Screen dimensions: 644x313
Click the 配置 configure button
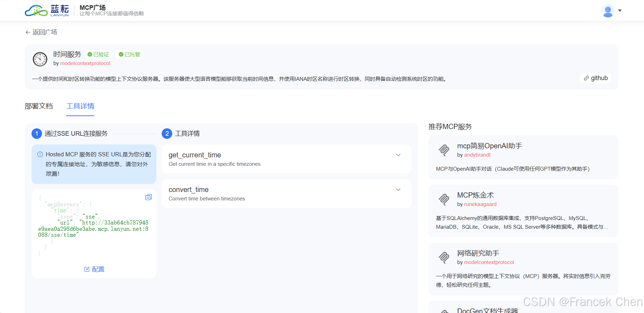[x=94, y=269]
